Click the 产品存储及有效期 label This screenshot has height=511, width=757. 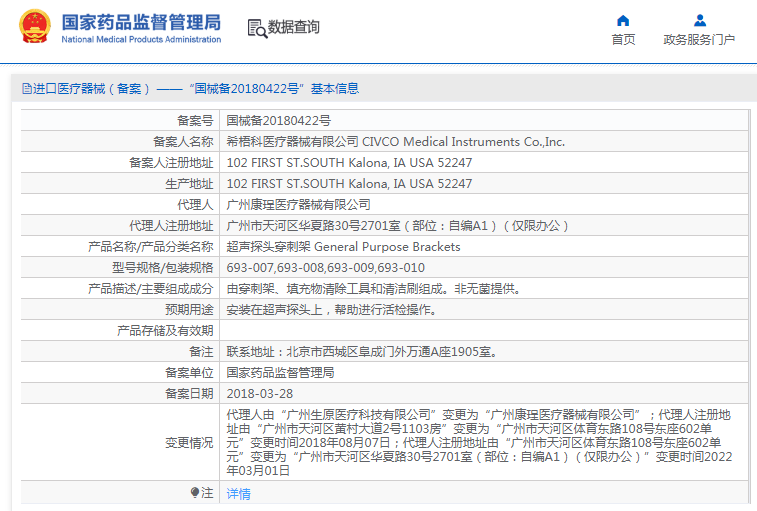165,331
